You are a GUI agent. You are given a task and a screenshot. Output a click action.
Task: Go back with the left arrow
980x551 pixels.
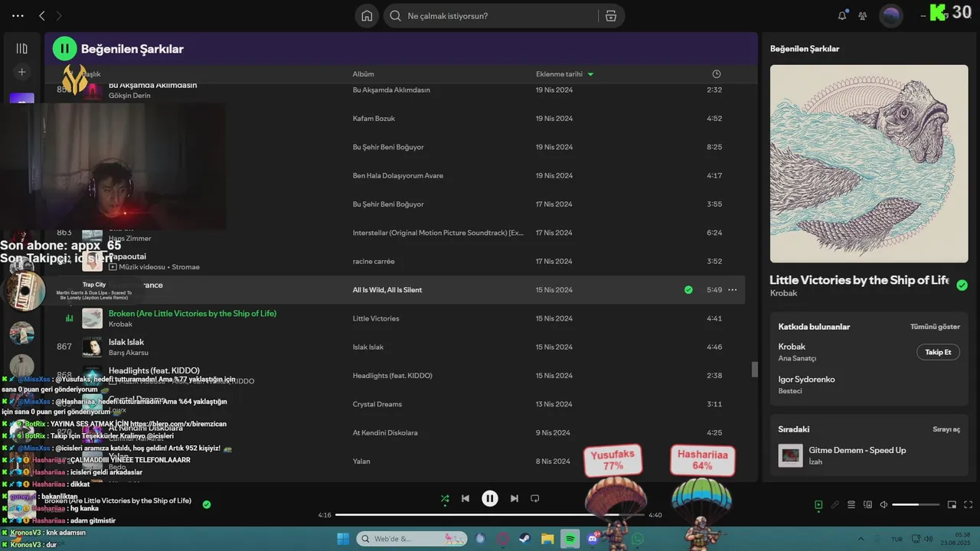point(42,15)
